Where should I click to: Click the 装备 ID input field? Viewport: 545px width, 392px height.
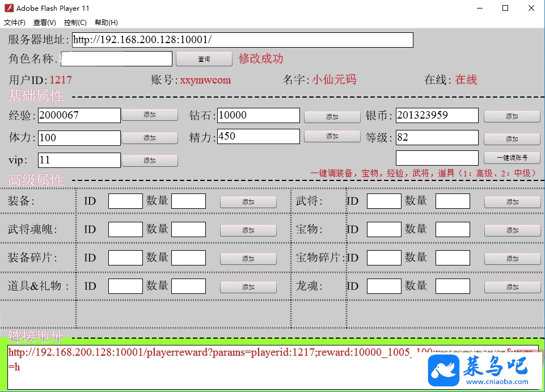tap(125, 201)
